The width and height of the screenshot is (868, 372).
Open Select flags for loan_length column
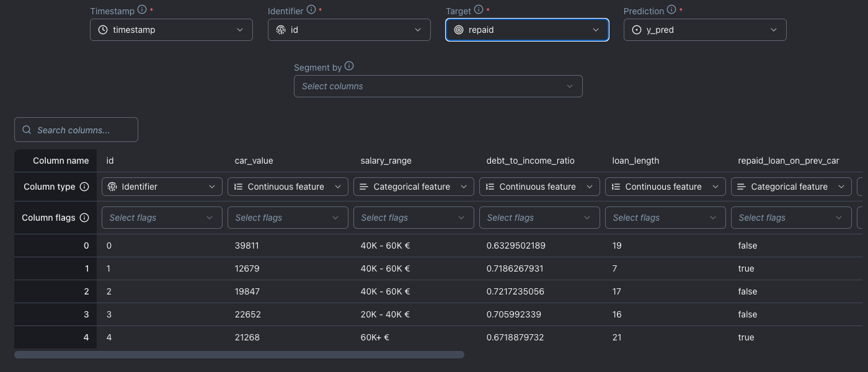(665, 218)
